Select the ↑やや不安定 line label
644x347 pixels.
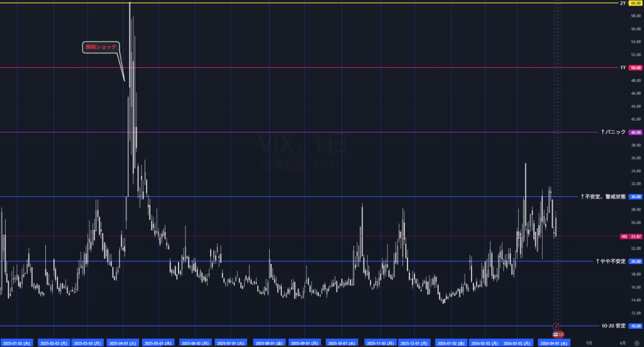click(610, 262)
